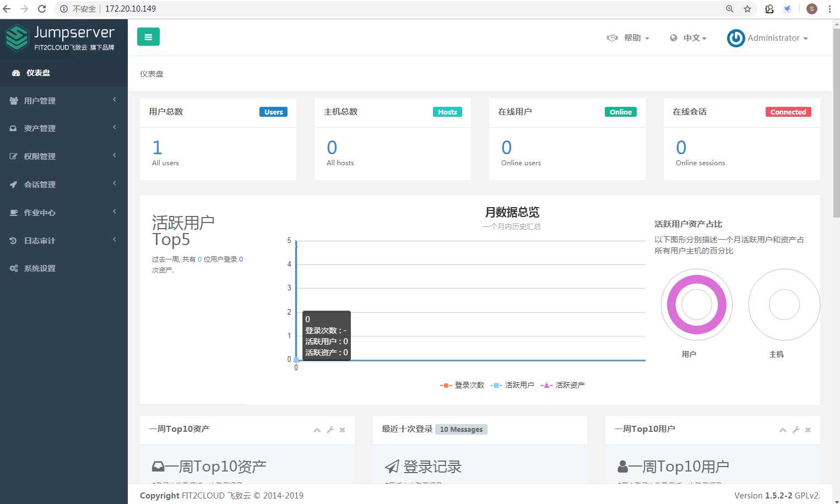
Task: Open the All hosts count link
Action: [x=332, y=148]
